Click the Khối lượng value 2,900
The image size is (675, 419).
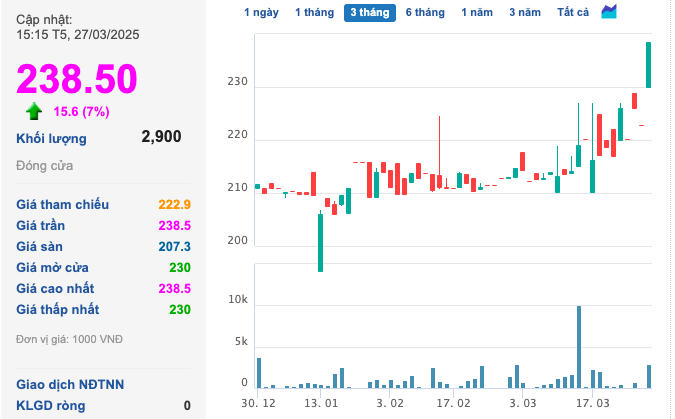[x=161, y=137]
